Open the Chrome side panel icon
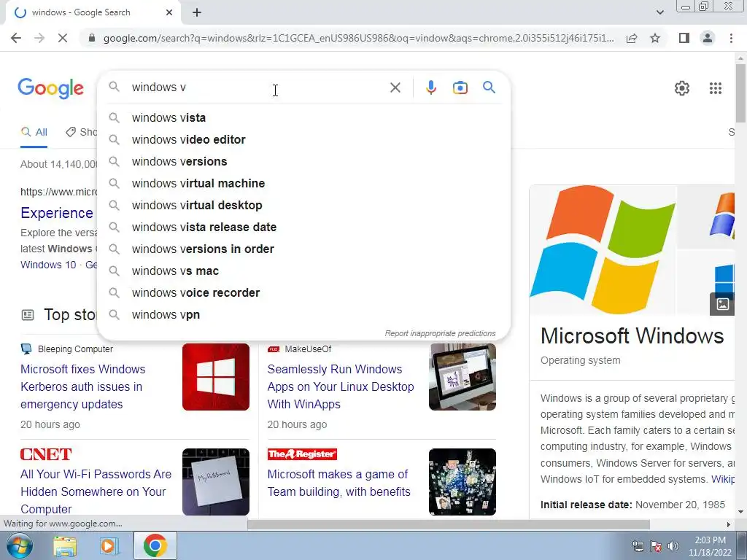This screenshot has width=747, height=560. [x=684, y=38]
